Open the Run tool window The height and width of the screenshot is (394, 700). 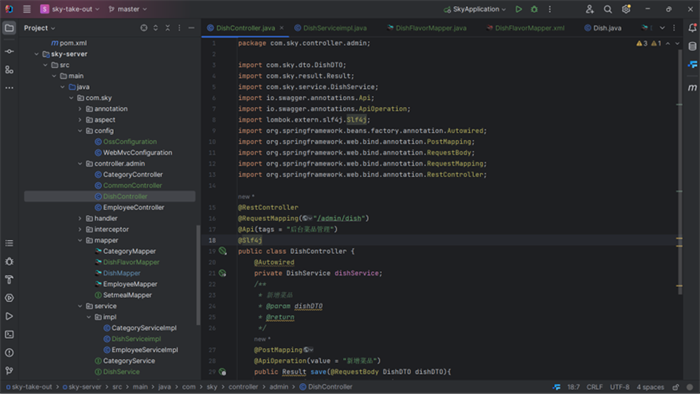[x=9, y=316]
